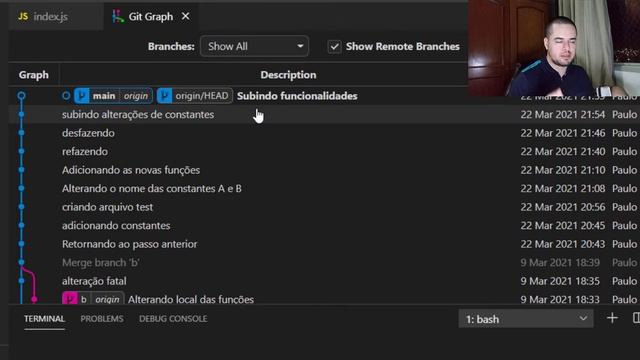The width and height of the screenshot is (640, 360).
Task: Click the branch icon on main label
Action: pyautogui.click(x=82, y=96)
